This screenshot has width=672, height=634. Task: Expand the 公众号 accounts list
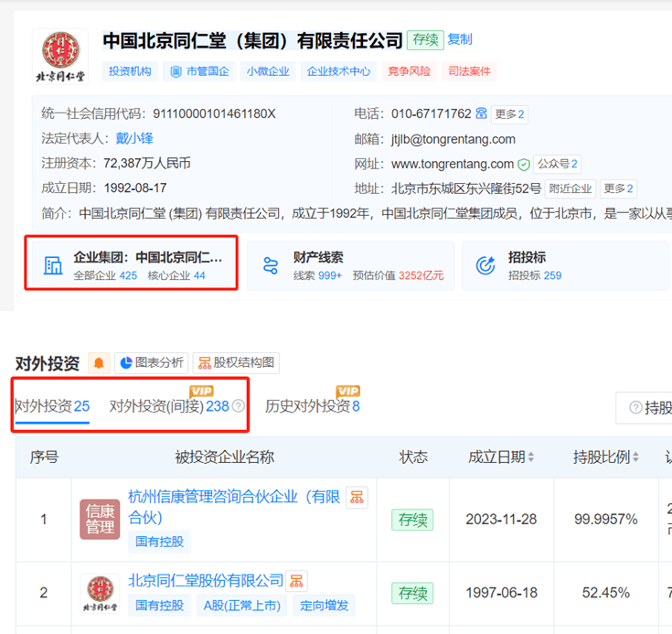tap(558, 165)
